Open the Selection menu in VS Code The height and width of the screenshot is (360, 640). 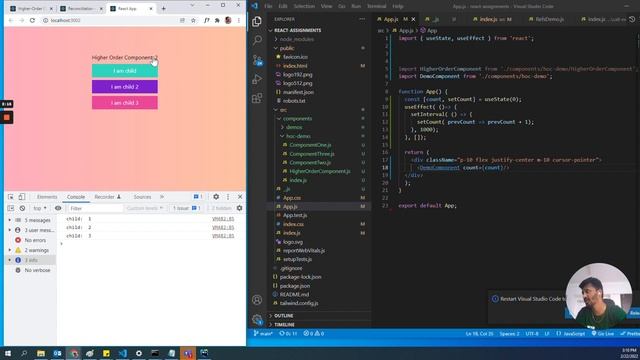pyautogui.click(x=304, y=6)
